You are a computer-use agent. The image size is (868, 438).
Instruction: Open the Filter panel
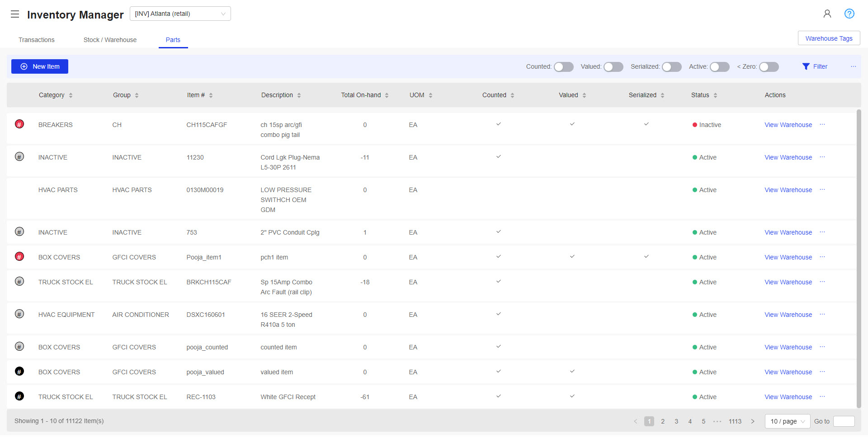pos(815,66)
